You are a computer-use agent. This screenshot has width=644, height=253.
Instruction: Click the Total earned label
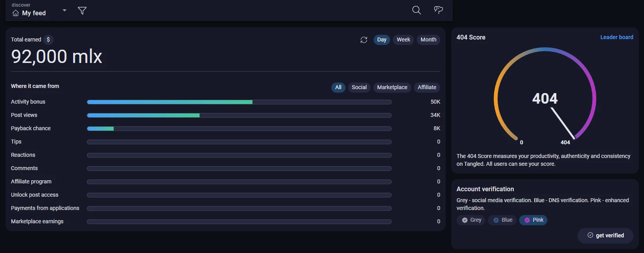(x=26, y=39)
